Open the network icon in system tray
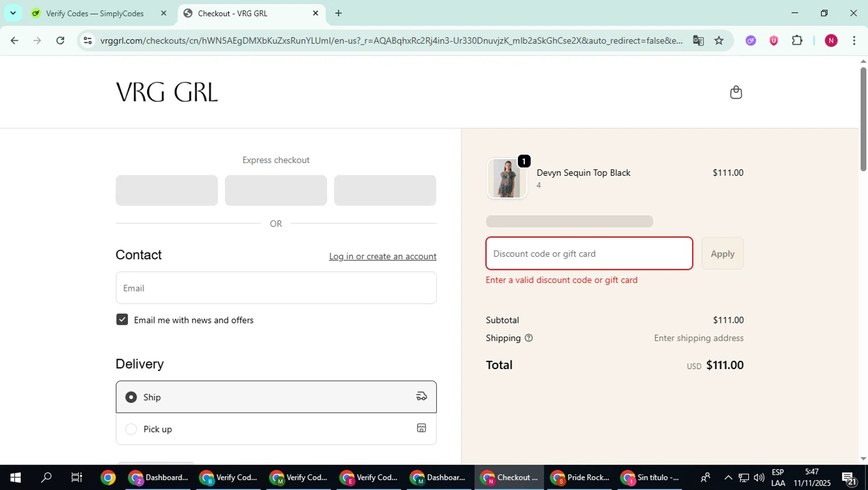 (x=744, y=478)
